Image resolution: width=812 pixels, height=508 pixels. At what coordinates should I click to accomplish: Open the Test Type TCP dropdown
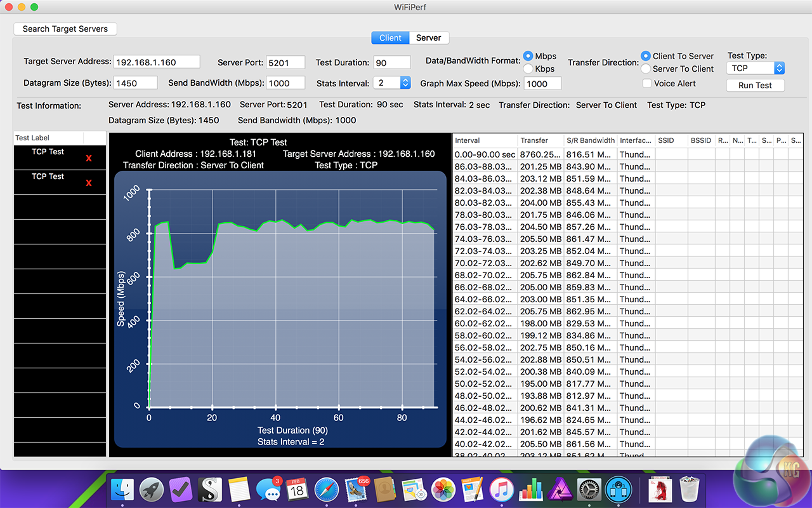(x=756, y=68)
